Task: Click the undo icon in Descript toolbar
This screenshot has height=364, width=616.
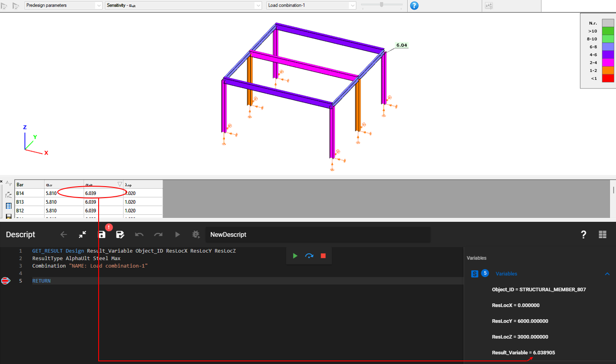Action: (x=139, y=235)
